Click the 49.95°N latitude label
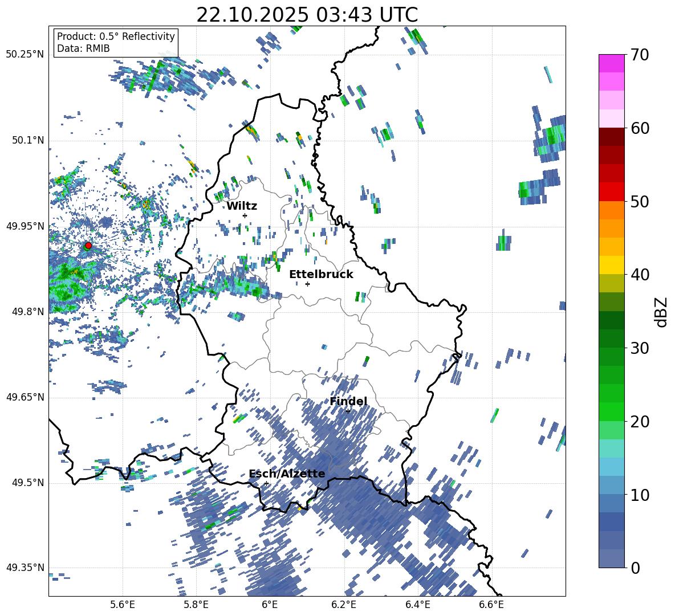Image resolution: width=675 pixels, height=616 pixels. [25, 226]
